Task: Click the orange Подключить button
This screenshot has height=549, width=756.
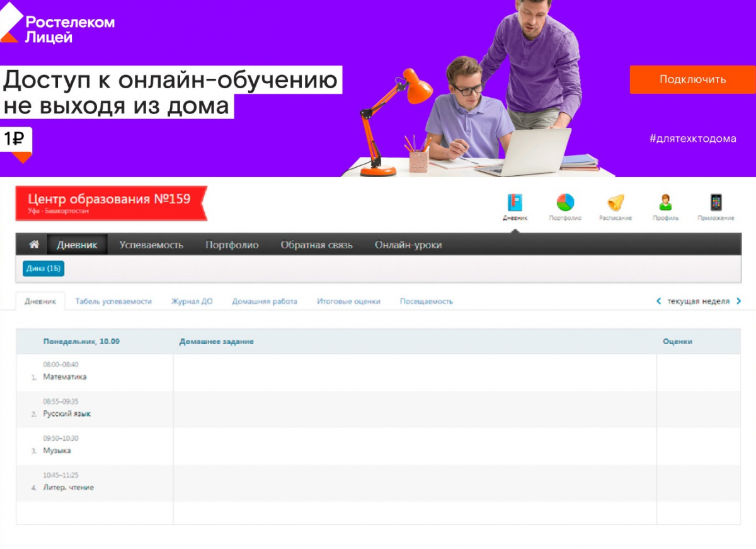Action: tap(692, 79)
